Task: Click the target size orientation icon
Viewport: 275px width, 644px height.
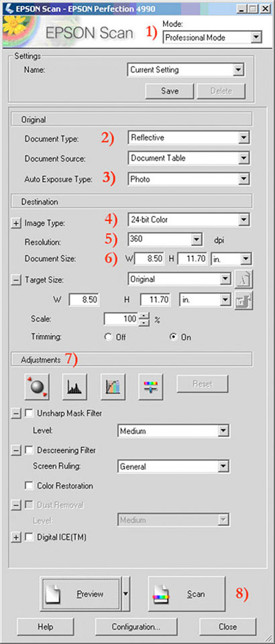Action: click(x=243, y=279)
